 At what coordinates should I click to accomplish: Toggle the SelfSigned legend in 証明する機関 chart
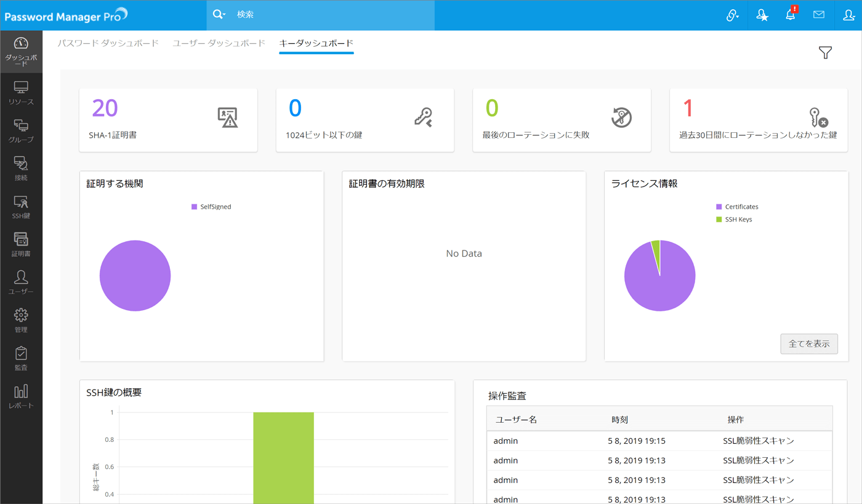[x=211, y=206]
